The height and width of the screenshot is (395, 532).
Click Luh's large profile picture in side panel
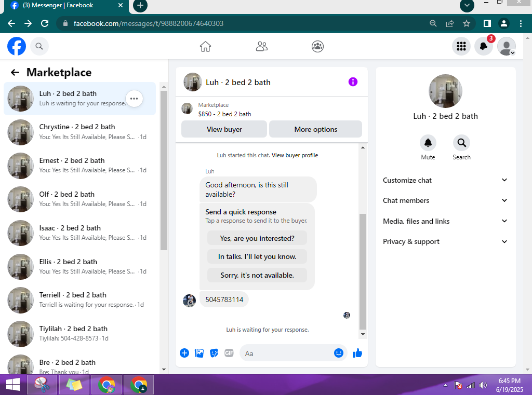(x=445, y=91)
